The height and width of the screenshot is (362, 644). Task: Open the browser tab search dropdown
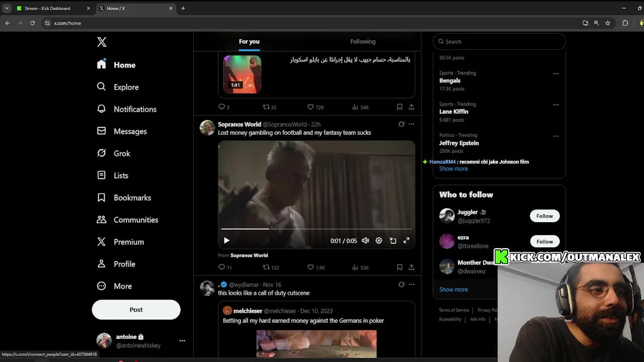click(x=7, y=9)
